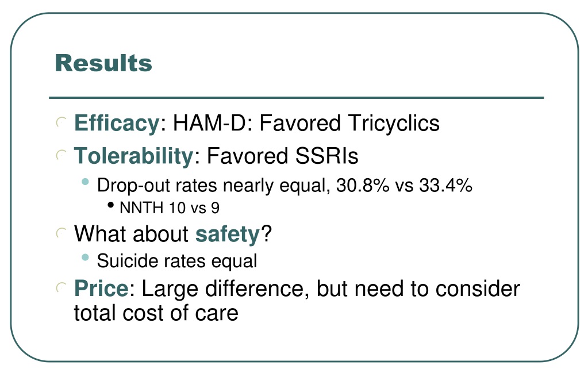Click the teal dot before Suicide rates equal
The width and height of the screenshot is (588, 392).
tap(85, 258)
